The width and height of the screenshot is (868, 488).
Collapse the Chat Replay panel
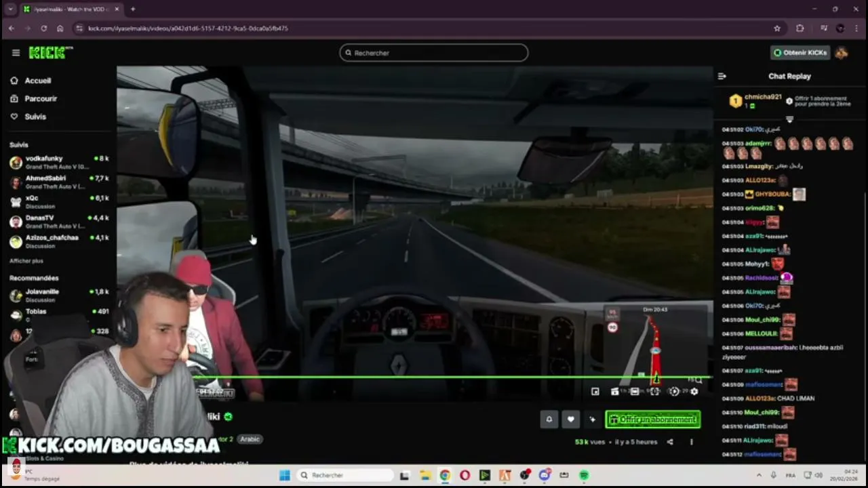[x=722, y=76]
